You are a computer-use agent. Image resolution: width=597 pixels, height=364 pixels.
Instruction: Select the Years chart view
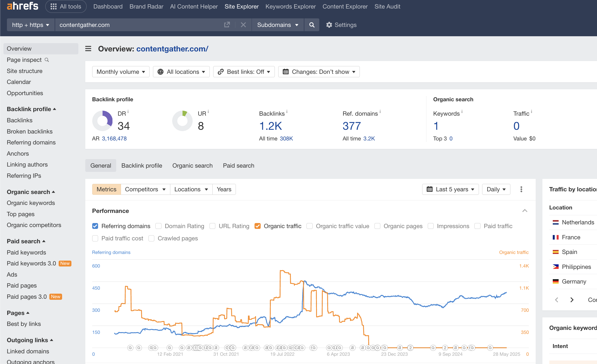224,189
